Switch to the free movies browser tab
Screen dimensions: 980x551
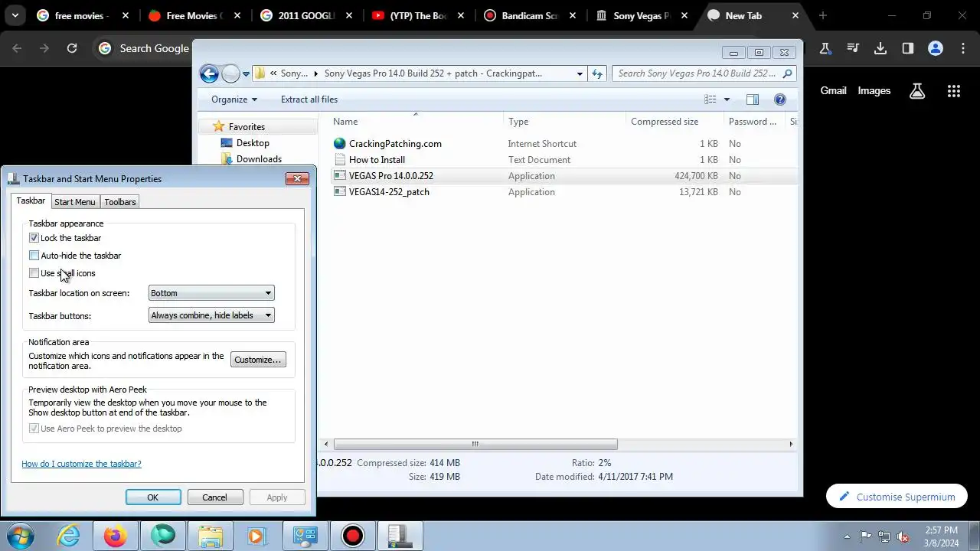81,15
